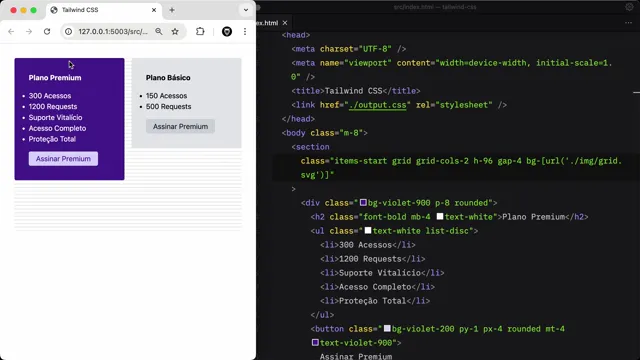Click Assinar Premium in the Premium card
Viewport: 640px width, 360px height.
tap(63, 159)
